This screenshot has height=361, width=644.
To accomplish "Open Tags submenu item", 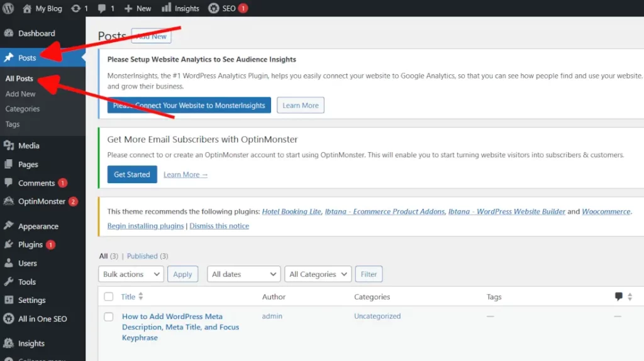I will 13,124.
